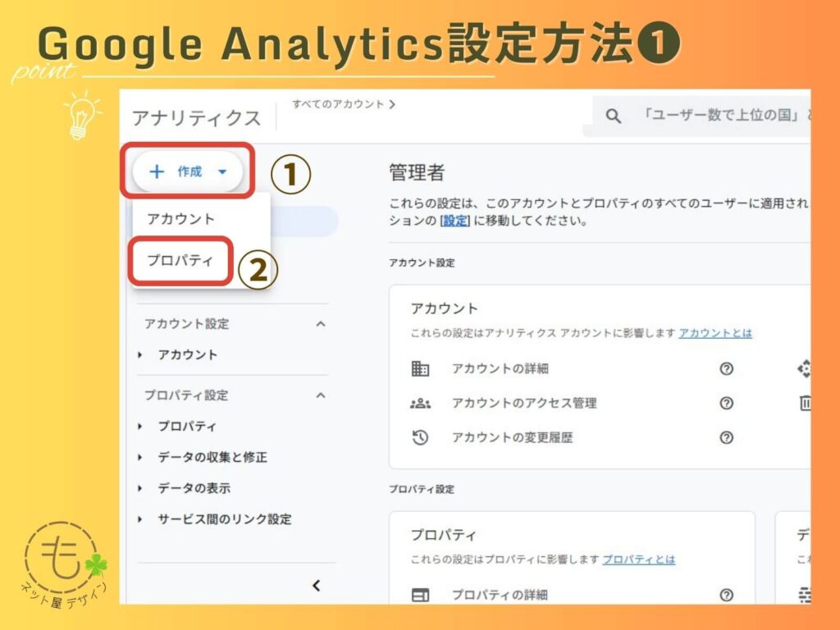
Task: Open the 作成 create dropdown button
Action: pyautogui.click(x=188, y=171)
